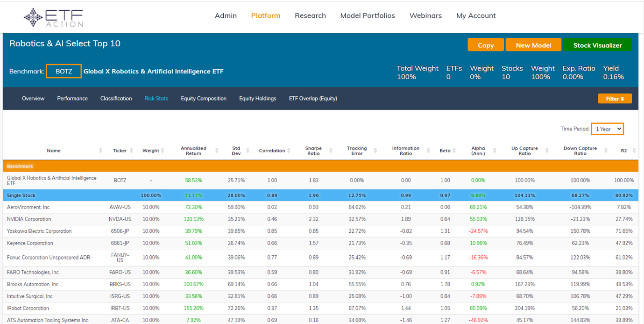Sort by Beta column arrows
The image size is (644, 324).
454,151
